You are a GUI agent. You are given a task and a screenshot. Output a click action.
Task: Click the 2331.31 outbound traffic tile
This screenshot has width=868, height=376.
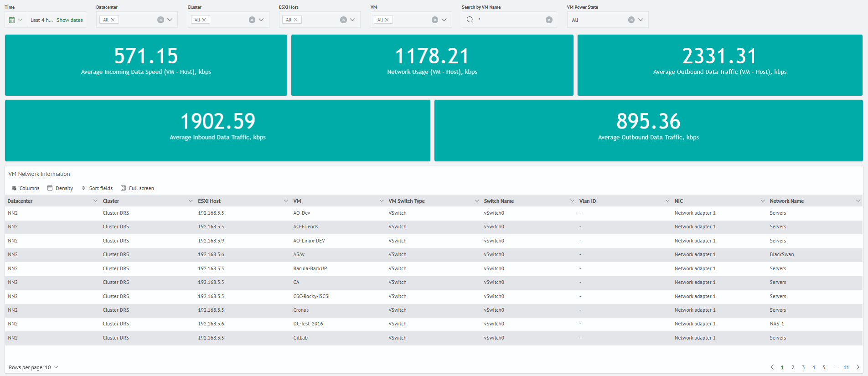click(720, 65)
